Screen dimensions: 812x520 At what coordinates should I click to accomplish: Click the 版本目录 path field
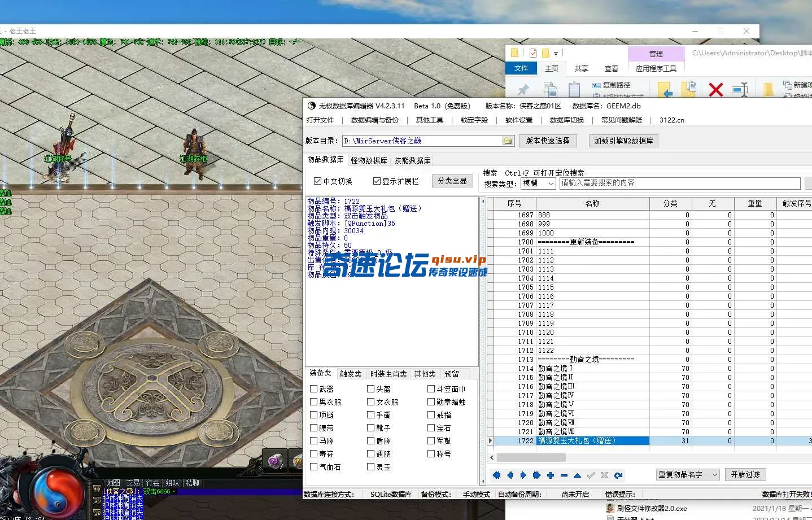422,141
